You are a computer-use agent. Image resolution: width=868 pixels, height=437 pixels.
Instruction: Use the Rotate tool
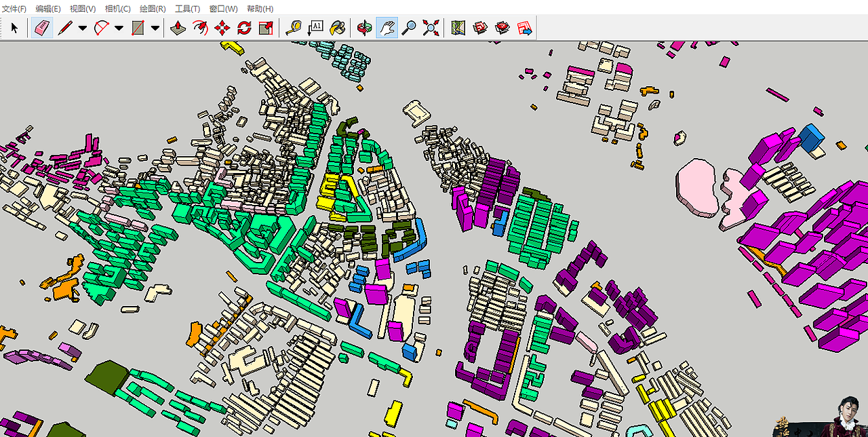[x=243, y=28]
